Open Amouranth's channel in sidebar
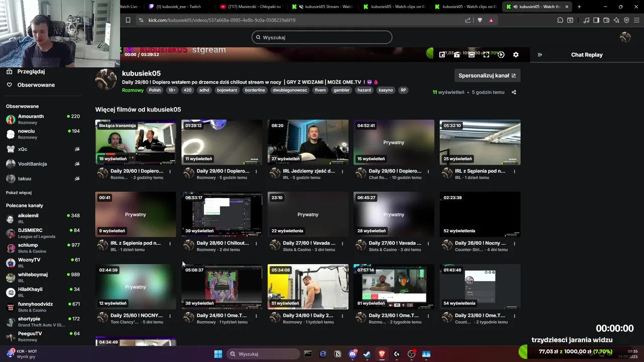 [x=43, y=119]
